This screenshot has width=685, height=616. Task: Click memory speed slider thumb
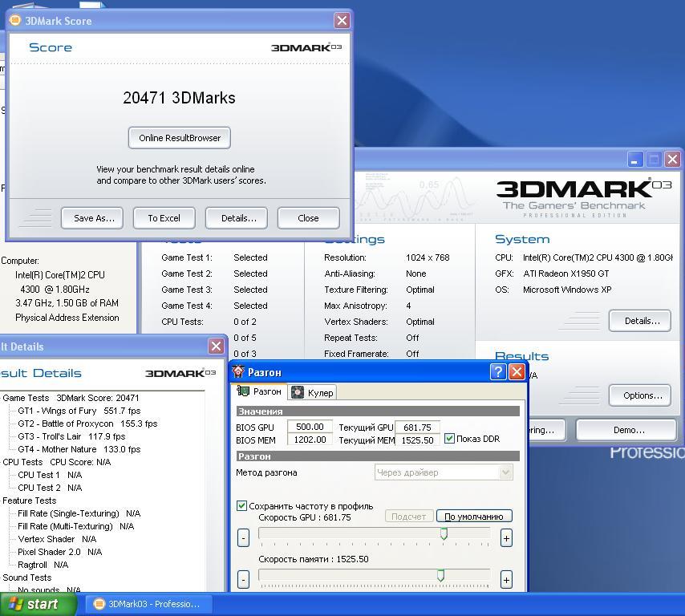441,575
